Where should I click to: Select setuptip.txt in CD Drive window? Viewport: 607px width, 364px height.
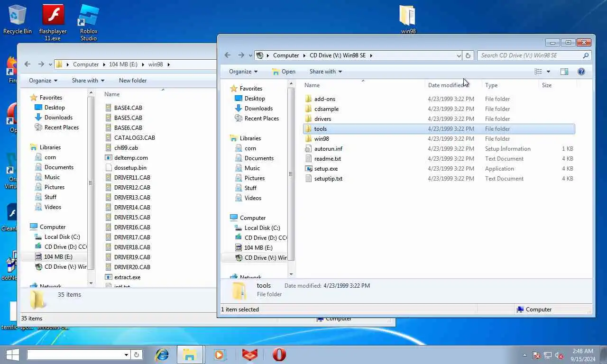328,179
